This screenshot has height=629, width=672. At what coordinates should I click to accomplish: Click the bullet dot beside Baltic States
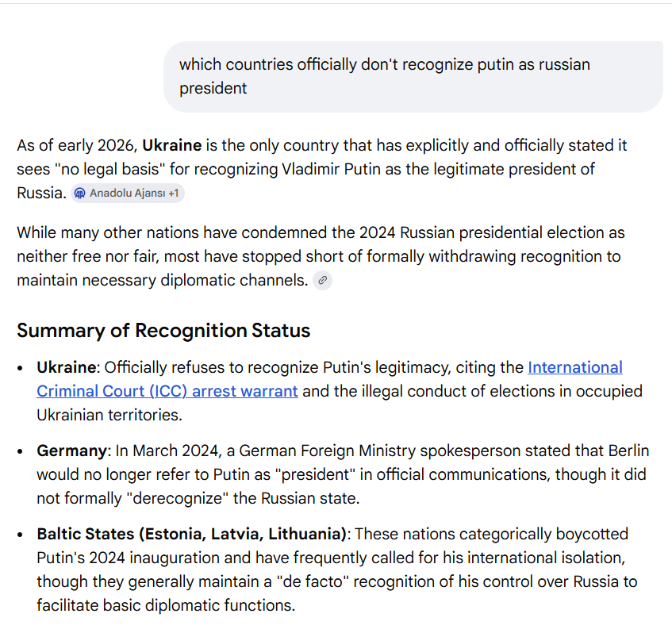click(21, 535)
